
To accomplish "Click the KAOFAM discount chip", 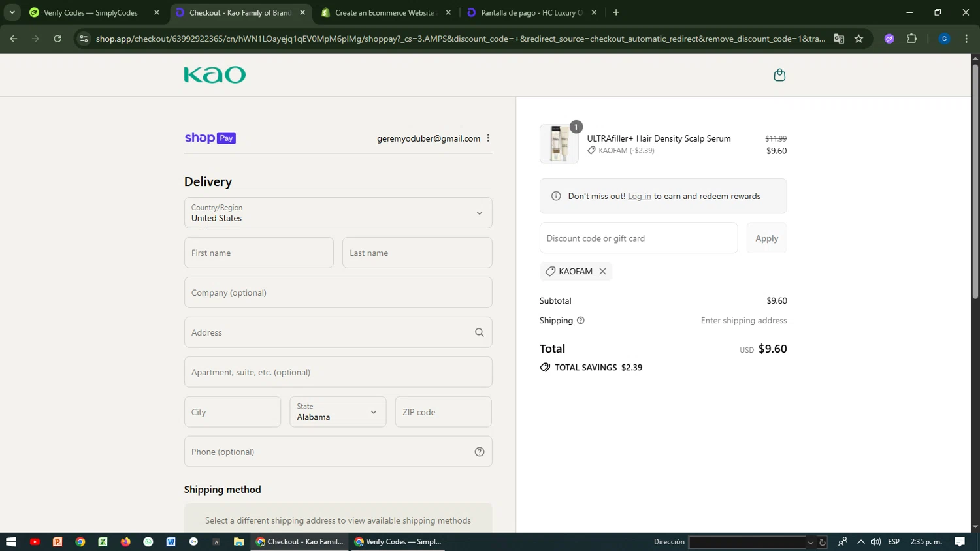I will point(576,272).
